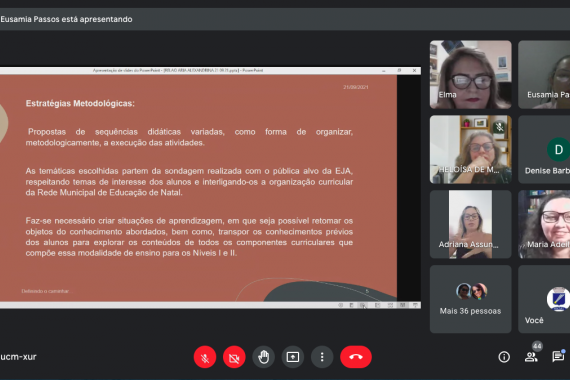Click the shared PowerPoint slide presentation
Viewport: 570px width, 380px height.
tap(198, 188)
